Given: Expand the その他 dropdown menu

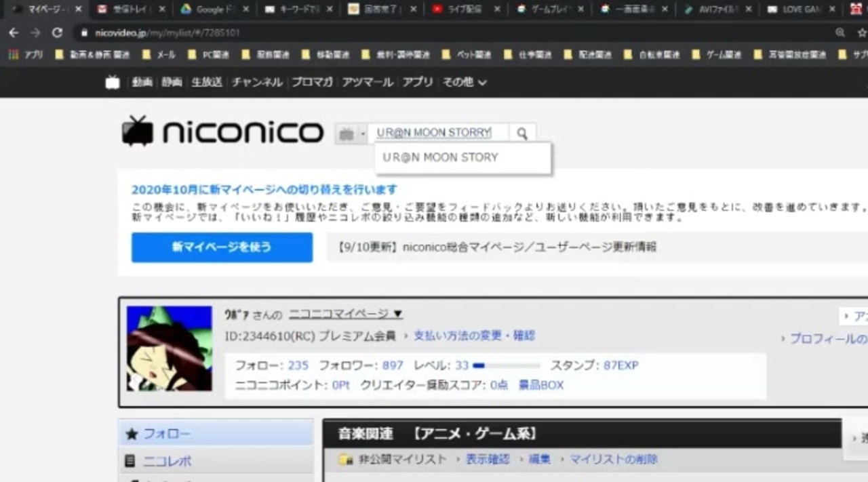Looking at the screenshot, I should [465, 82].
